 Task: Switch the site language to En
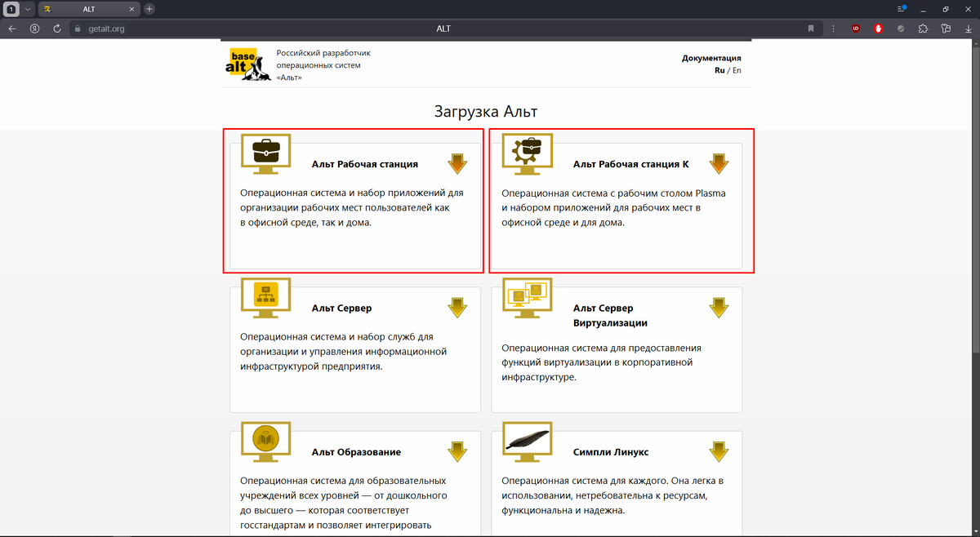736,70
